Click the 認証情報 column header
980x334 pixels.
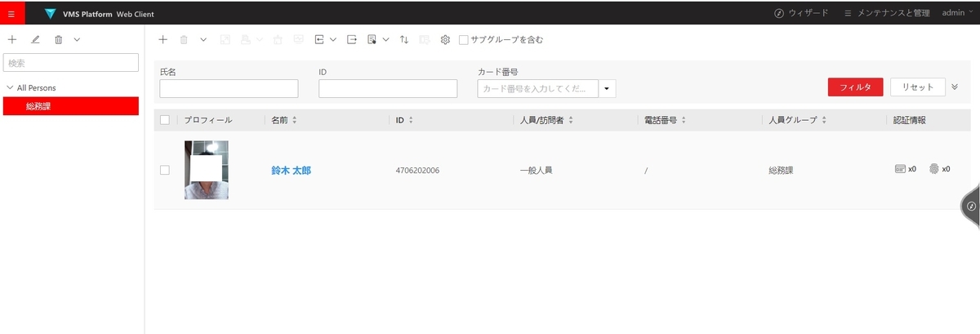910,120
